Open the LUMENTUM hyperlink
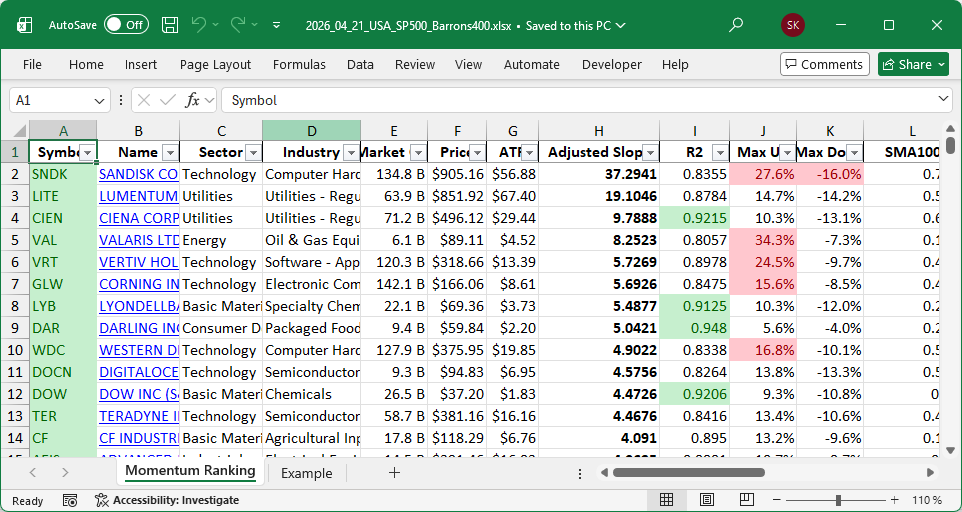The width and height of the screenshot is (962, 512). 139,196
